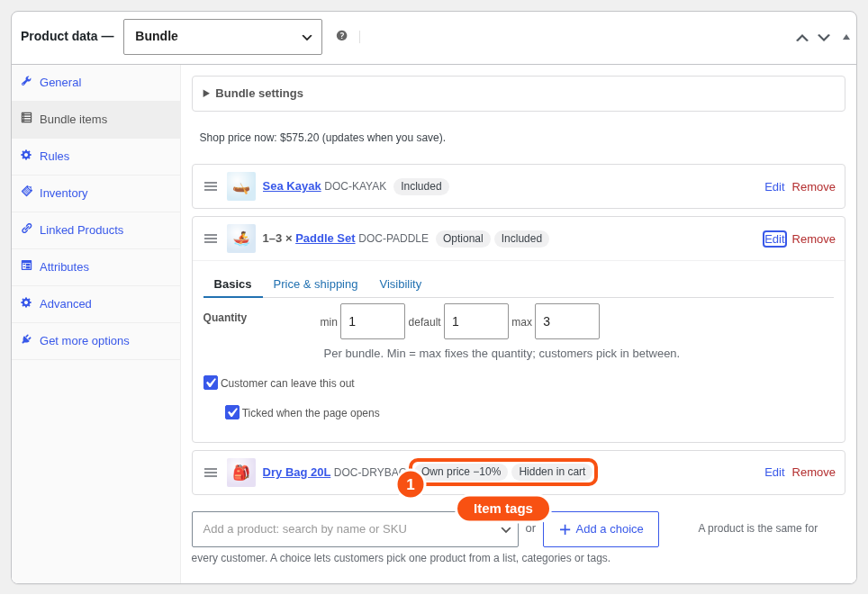Click the list icon beside Bundle items
Screen dimensions: 868x595
click(26, 118)
